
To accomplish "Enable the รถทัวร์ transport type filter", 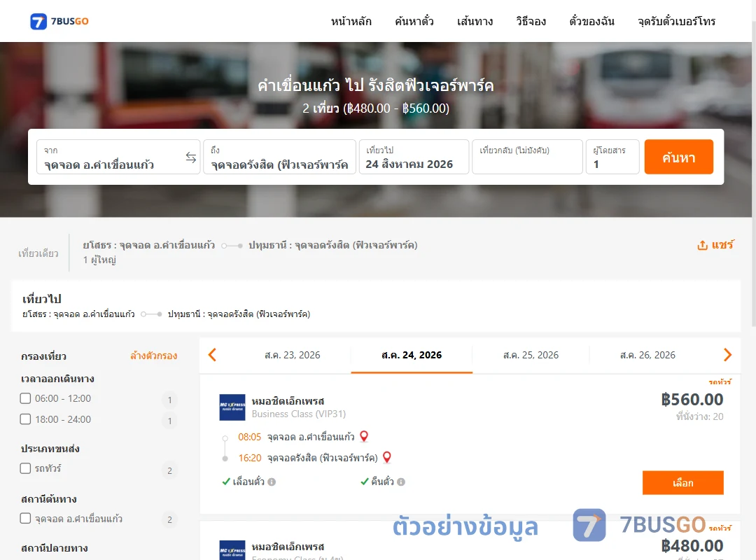I will [26, 468].
